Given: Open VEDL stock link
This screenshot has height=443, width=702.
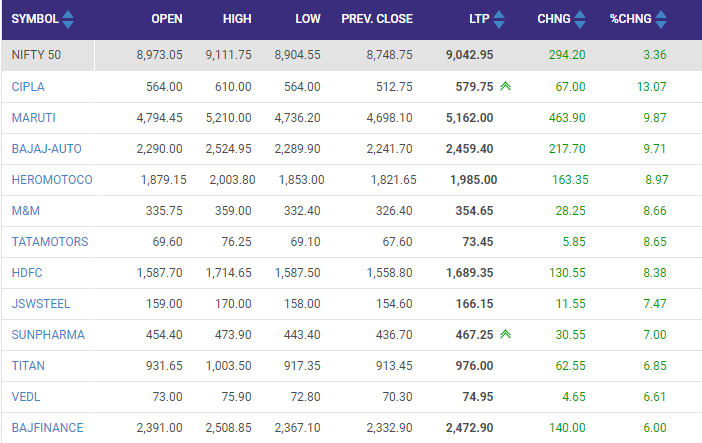Looking at the screenshot, I should tap(26, 397).
